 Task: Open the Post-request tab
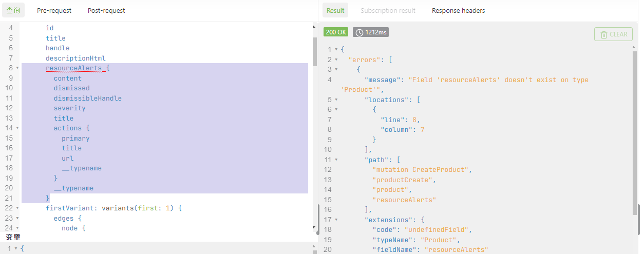point(106,10)
